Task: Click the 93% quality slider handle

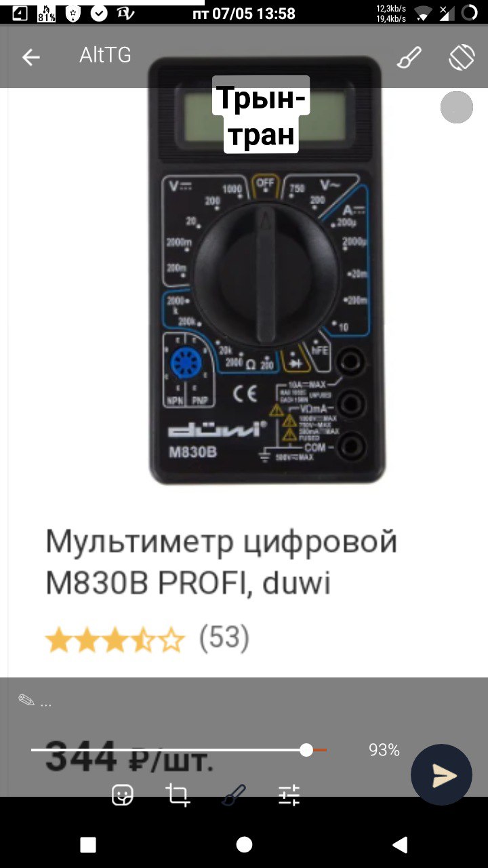Action: click(x=306, y=750)
